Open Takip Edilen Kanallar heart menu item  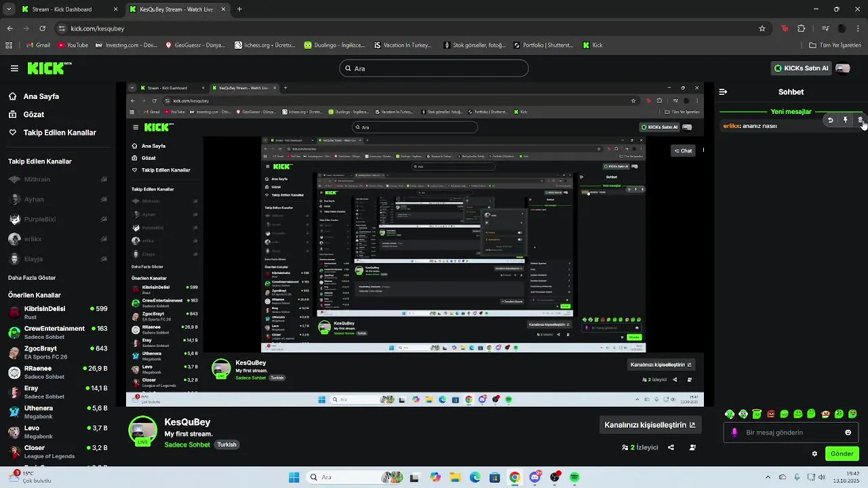52,133
